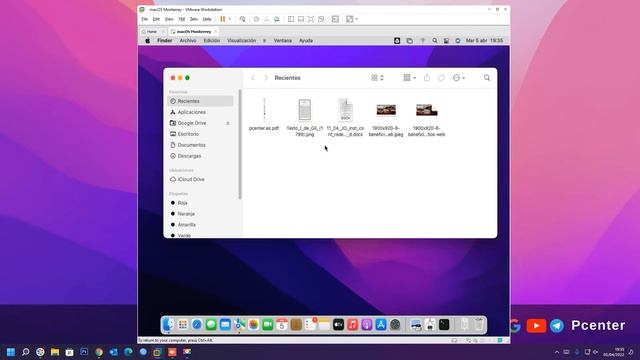Go forward in the Finder window
640x360 pixels.
tap(266, 78)
